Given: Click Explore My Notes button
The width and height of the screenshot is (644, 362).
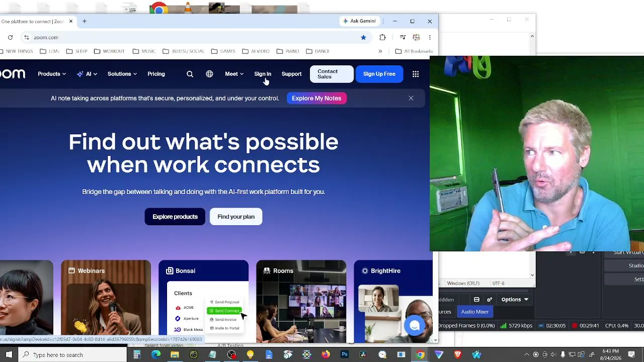Looking at the screenshot, I should (x=316, y=98).
